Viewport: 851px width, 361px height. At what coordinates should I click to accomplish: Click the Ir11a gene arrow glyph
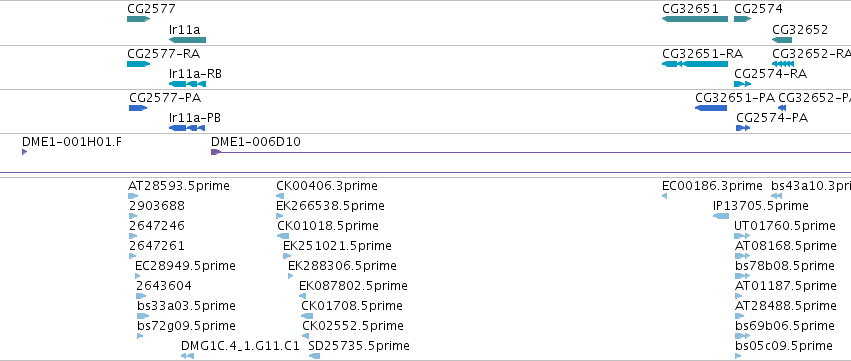187,40
